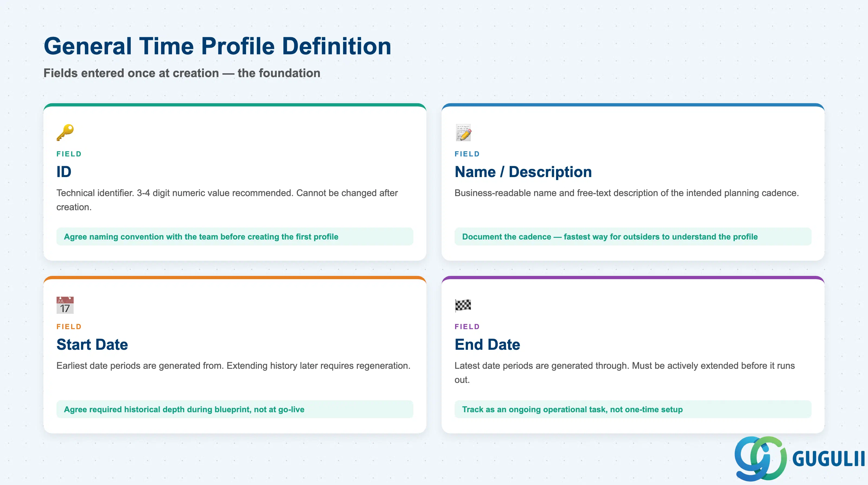Click the green top bar of ID card
The image size is (868, 485).
235,105
